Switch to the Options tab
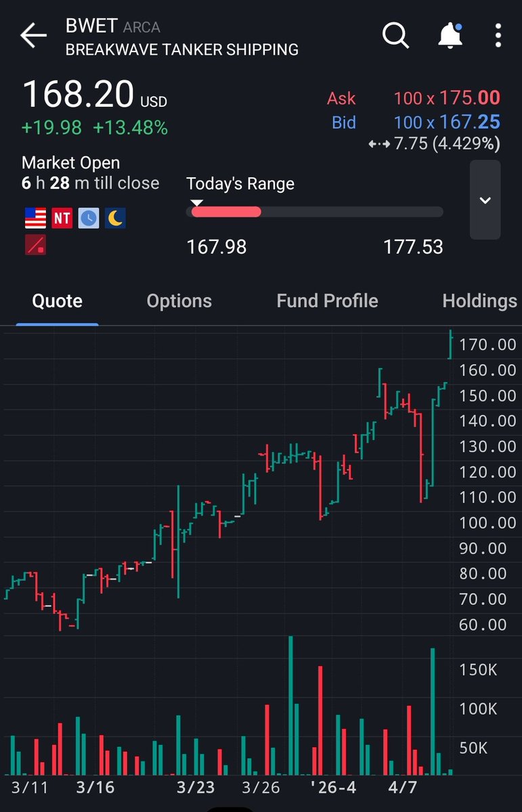Viewport: 522px width, 812px height. [179, 301]
